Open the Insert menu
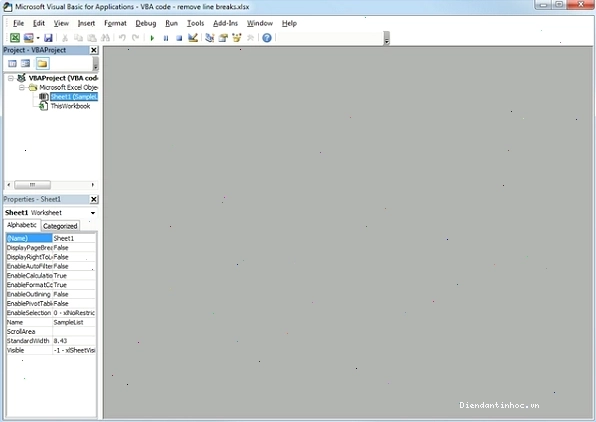 click(86, 23)
